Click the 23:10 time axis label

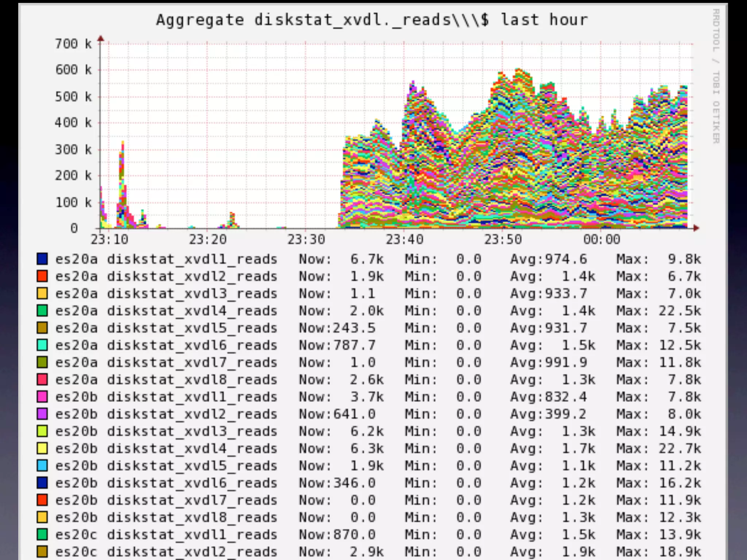pyautogui.click(x=109, y=240)
